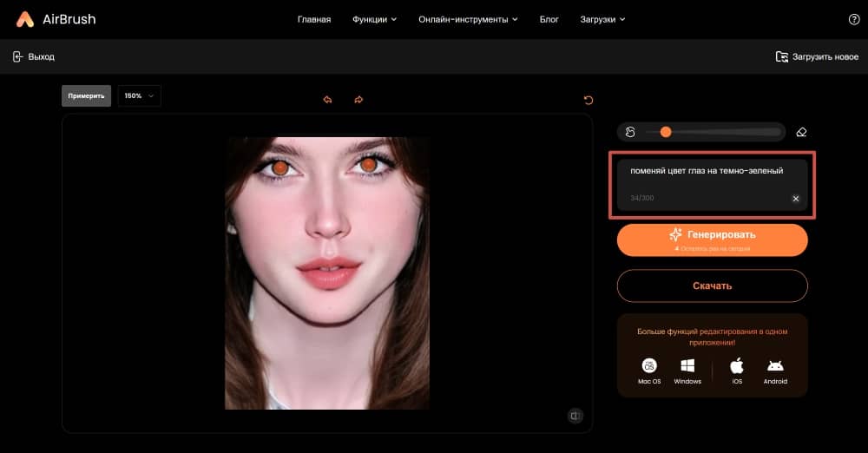868x453 pixels.
Task: Click the Больше функций редактирования text
Action: pos(713,337)
